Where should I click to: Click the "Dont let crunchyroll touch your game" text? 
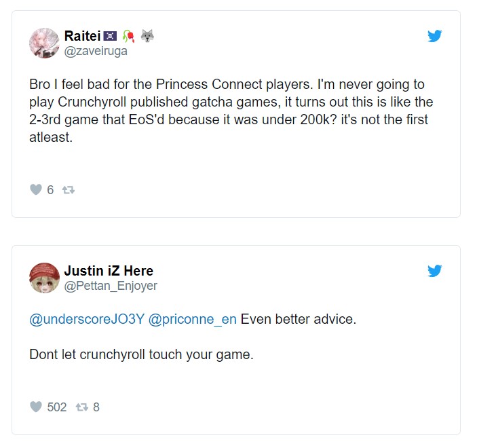[141, 354]
